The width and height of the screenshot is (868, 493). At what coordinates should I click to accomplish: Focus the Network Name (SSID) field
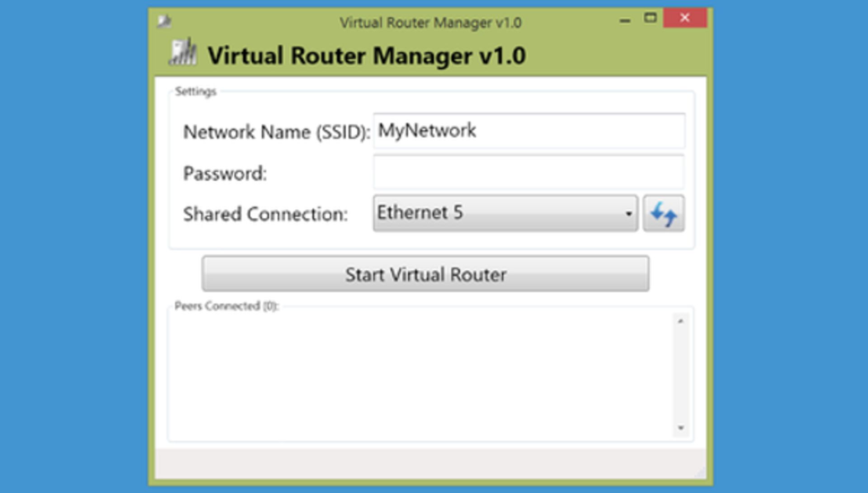pos(529,131)
